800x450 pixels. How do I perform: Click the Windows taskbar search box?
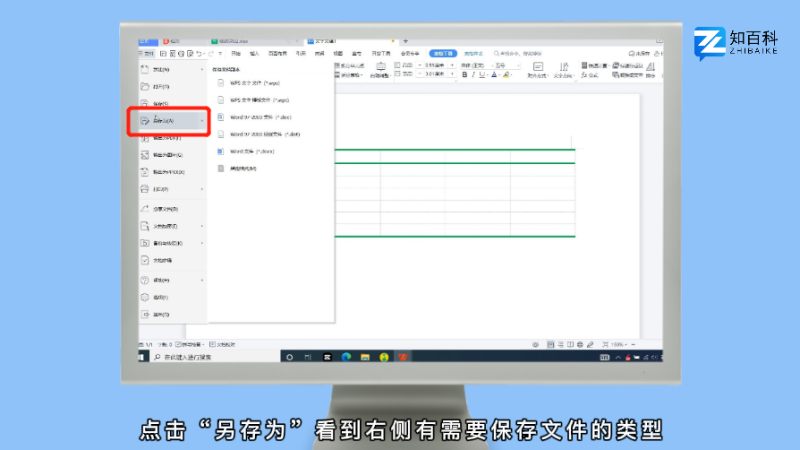click(x=185, y=356)
